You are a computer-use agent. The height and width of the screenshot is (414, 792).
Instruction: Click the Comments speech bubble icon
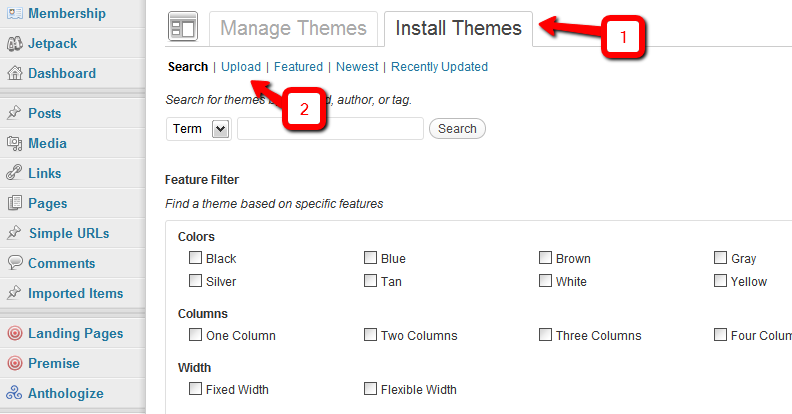click(x=15, y=263)
